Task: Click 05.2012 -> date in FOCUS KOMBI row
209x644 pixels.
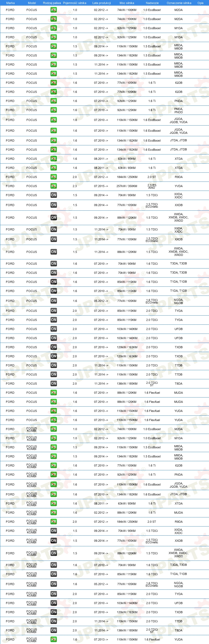Action: pyautogui.click(x=101, y=584)
